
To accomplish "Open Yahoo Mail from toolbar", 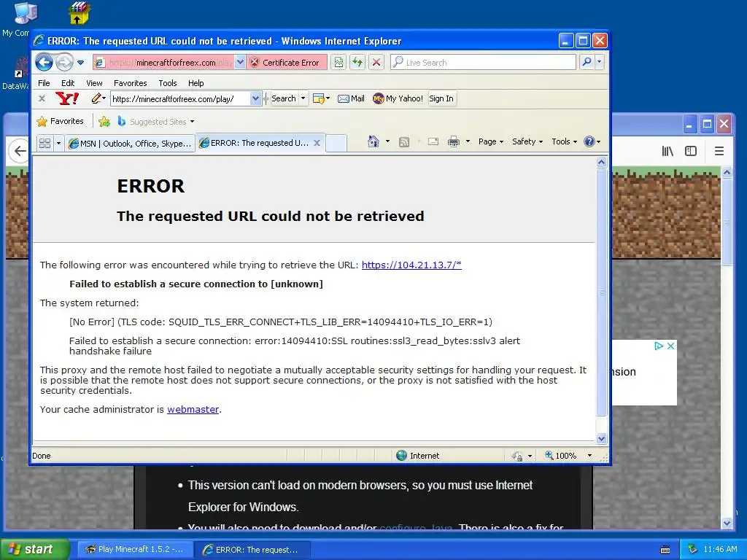I will pos(351,98).
